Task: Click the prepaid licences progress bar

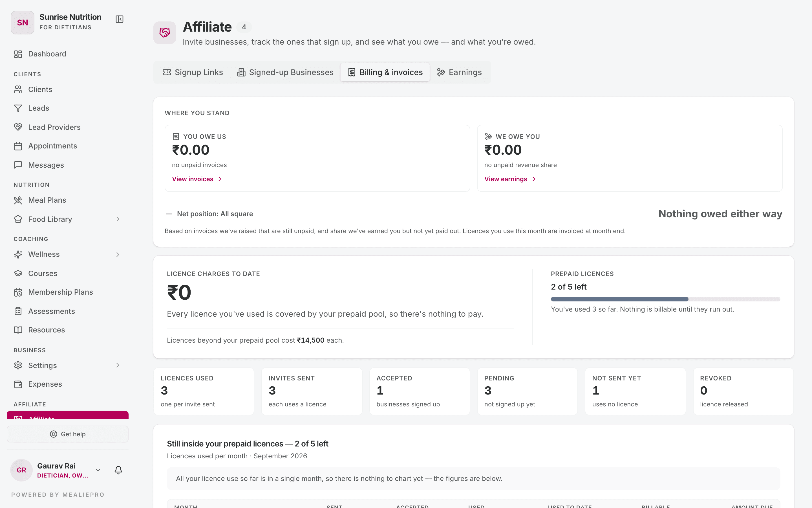Action: (x=665, y=299)
